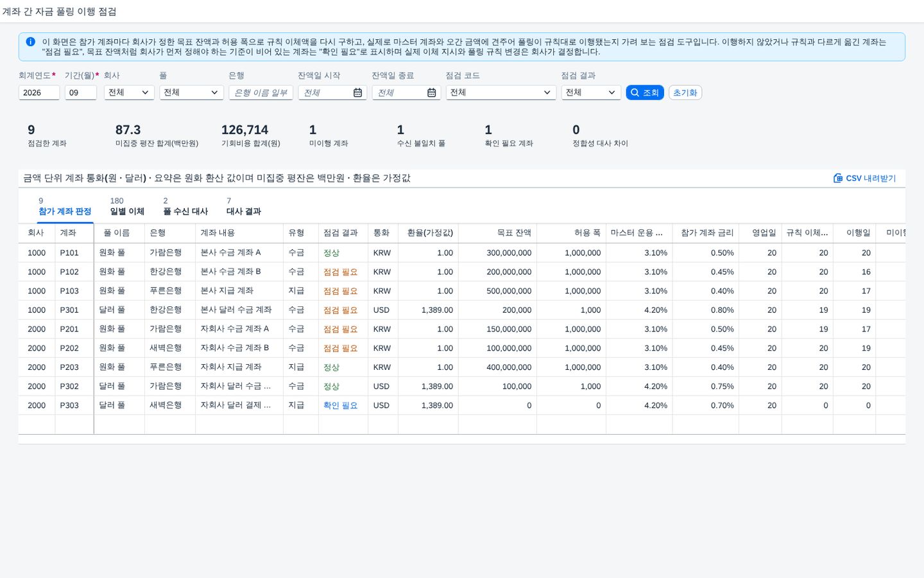Click the 미집중 평잔 합계 value 87.3
The width and height of the screenshot is (924, 578).
[128, 130]
